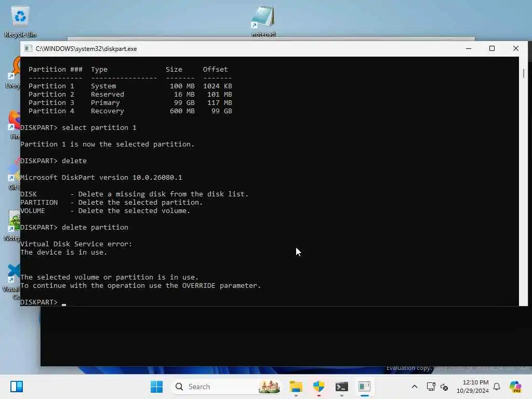The width and height of the screenshot is (532, 399).
Task: Click the diskpart window title bar icon
Action: click(29, 48)
